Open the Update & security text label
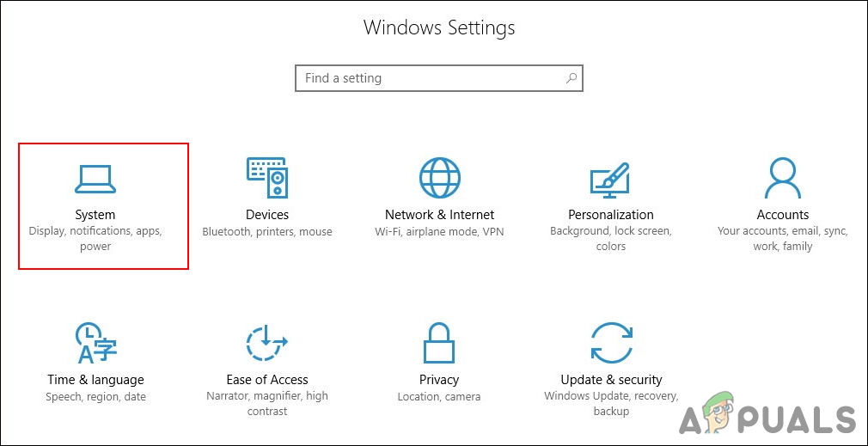Screen dimensions: 868x446 [611, 380]
